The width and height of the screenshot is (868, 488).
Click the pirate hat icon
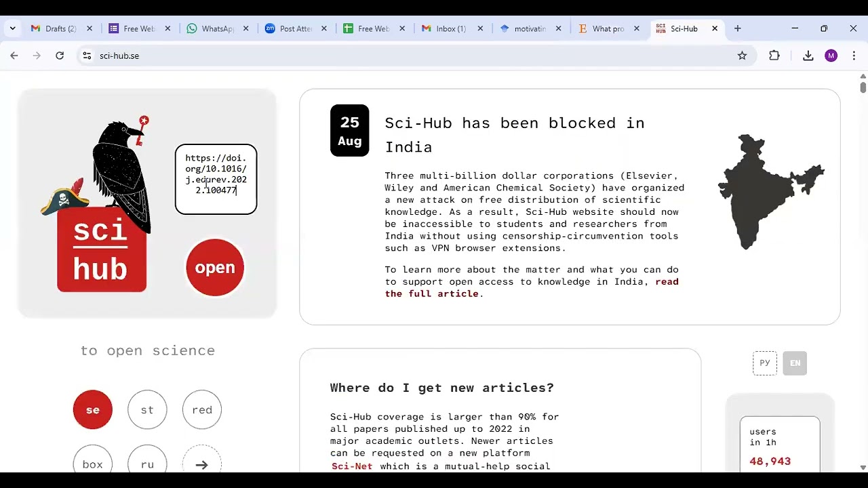pyautogui.click(x=64, y=197)
